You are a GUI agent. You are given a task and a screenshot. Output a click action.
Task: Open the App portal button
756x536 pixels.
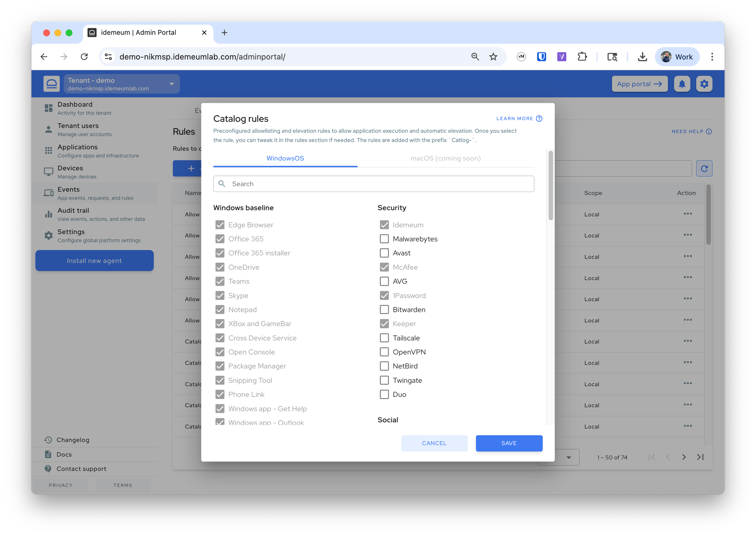click(x=640, y=84)
